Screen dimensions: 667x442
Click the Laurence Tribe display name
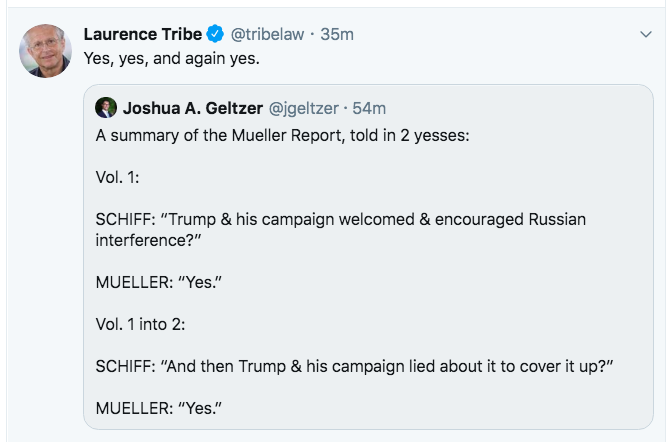click(x=143, y=35)
